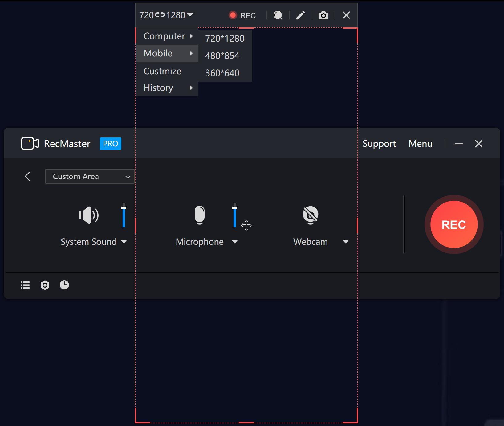This screenshot has width=504, height=426.
Task: Click the History submenu arrow
Action: 192,88
